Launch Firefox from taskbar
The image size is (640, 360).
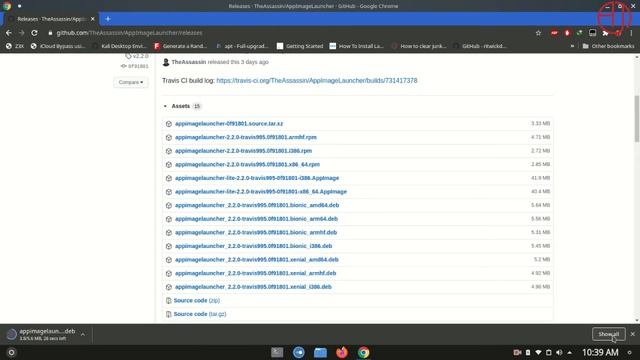pos(342,352)
